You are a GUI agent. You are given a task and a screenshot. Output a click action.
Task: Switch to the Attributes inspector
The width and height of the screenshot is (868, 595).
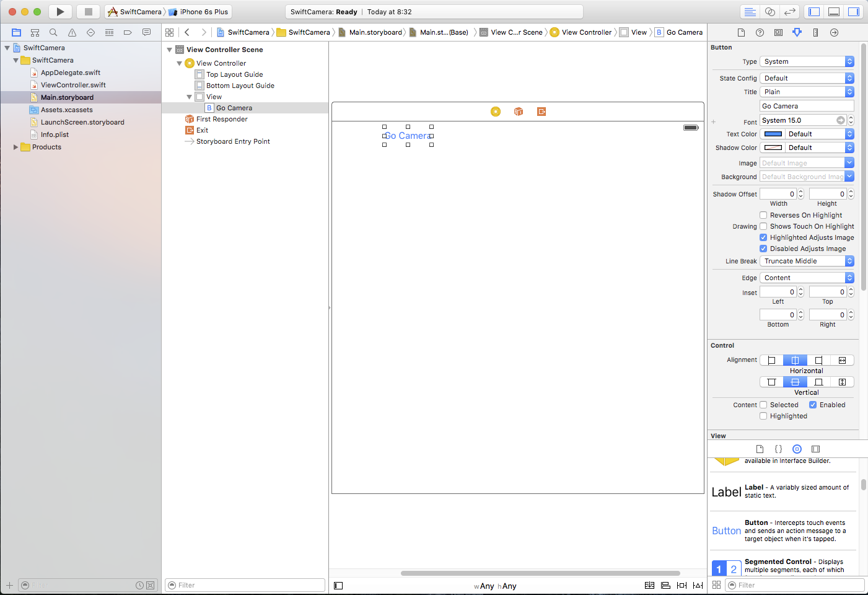point(797,32)
